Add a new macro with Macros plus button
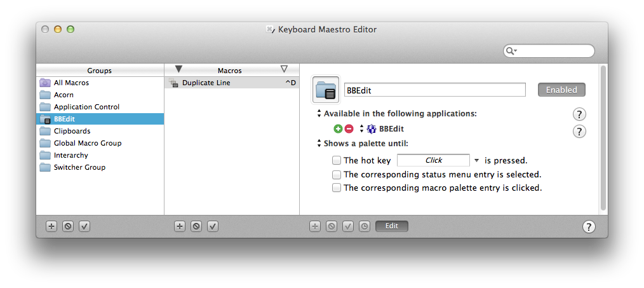 tap(180, 226)
